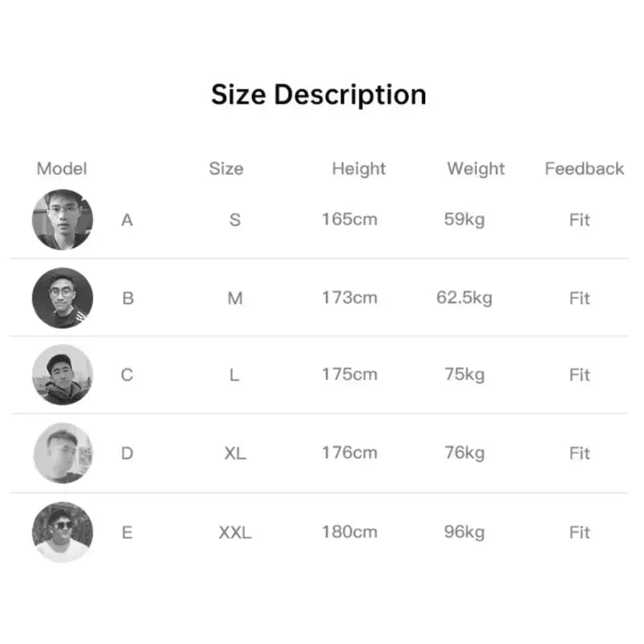Click the Fit feedback for model E

coord(580,532)
